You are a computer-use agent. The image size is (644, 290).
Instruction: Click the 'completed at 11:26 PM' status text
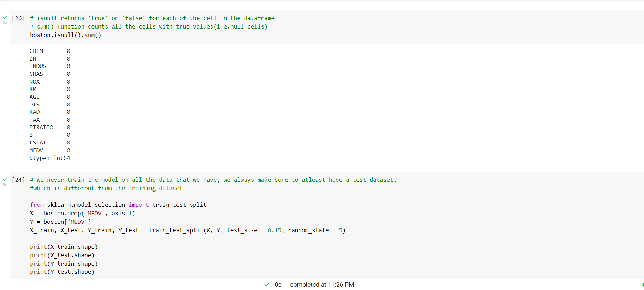(x=322, y=284)
